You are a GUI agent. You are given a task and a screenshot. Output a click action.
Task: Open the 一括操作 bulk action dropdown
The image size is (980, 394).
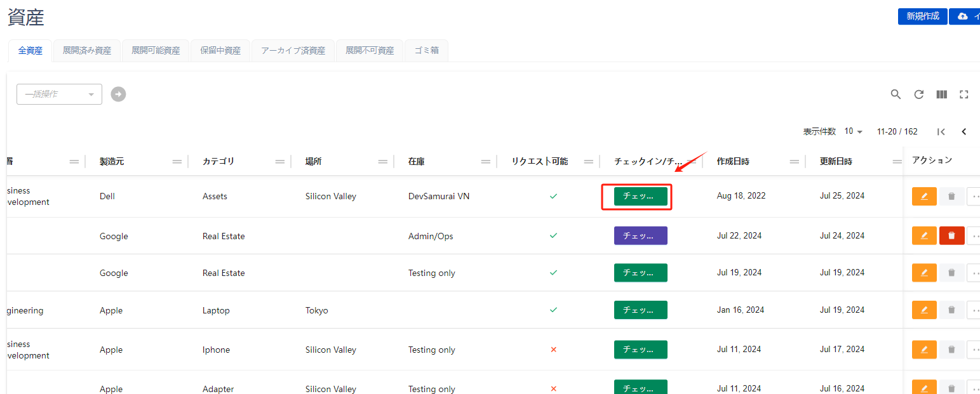[59, 94]
